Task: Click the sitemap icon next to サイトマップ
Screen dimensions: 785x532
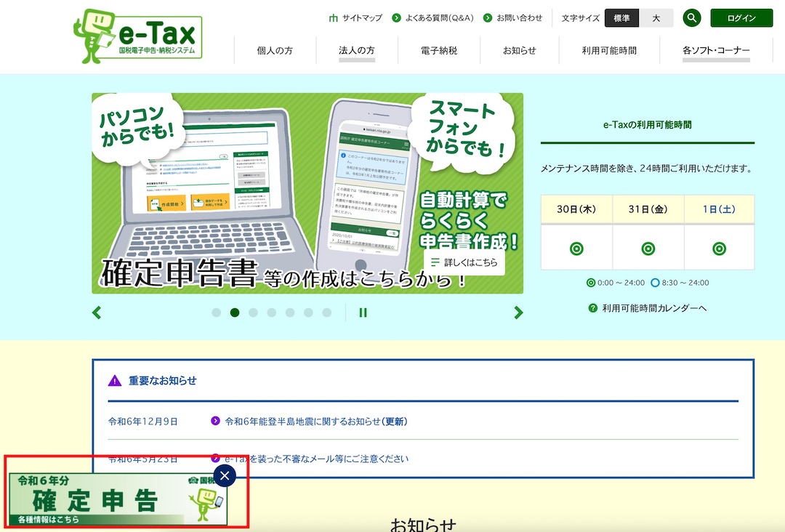Action: coord(334,18)
